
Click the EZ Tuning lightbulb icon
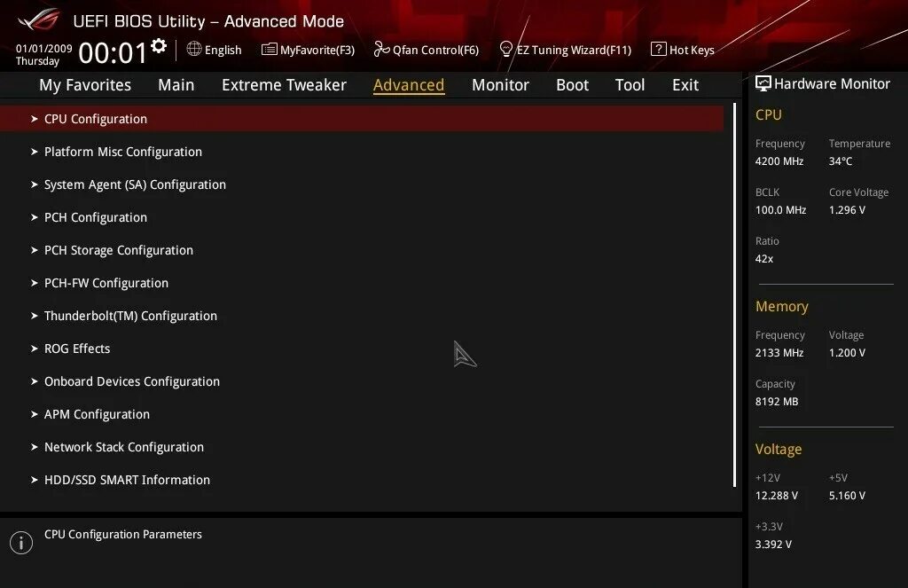coord(505,50)
